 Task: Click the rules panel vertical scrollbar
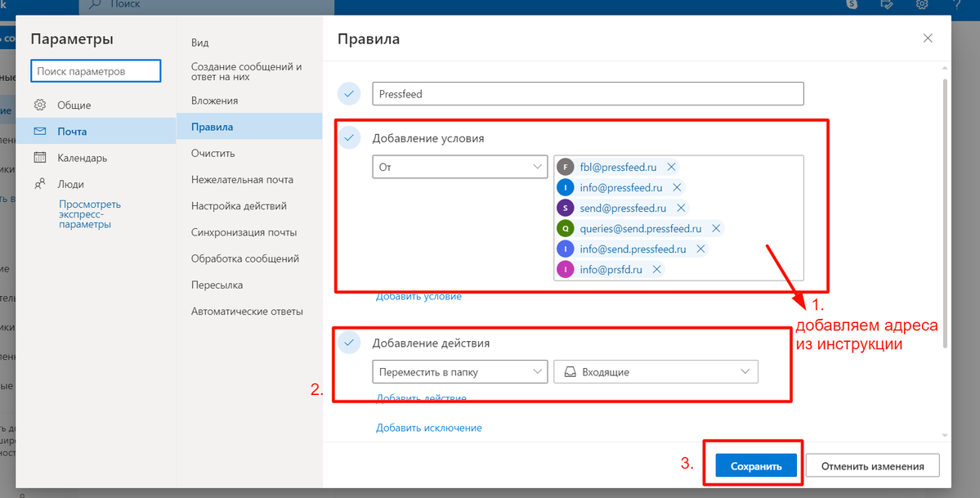tap(945, 213)
